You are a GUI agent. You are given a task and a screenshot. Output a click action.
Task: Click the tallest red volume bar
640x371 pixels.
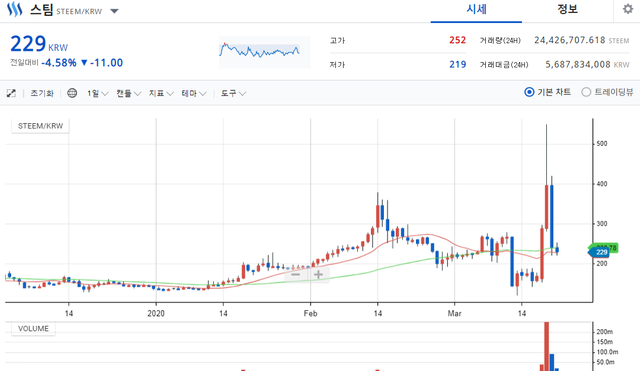click(x=547, y=346)
